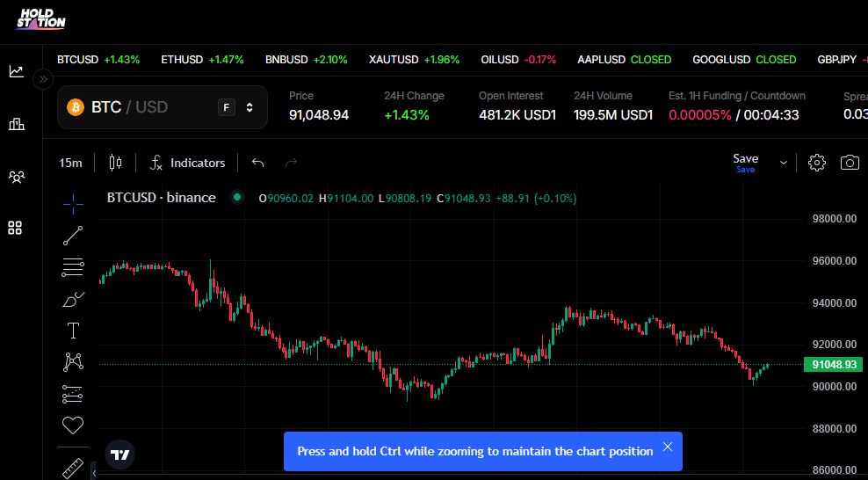Click the F badge in pair selector

click(226, 107)
